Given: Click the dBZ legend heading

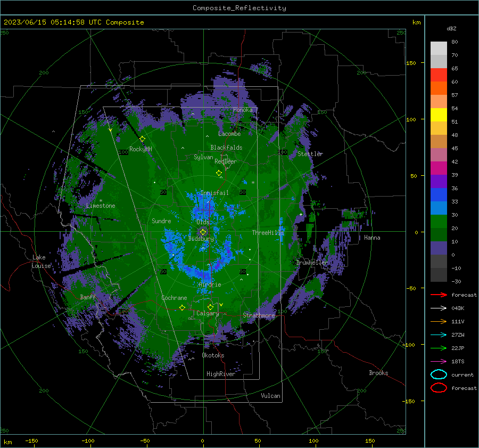Looking at the screenshot, I should [451, 28].
